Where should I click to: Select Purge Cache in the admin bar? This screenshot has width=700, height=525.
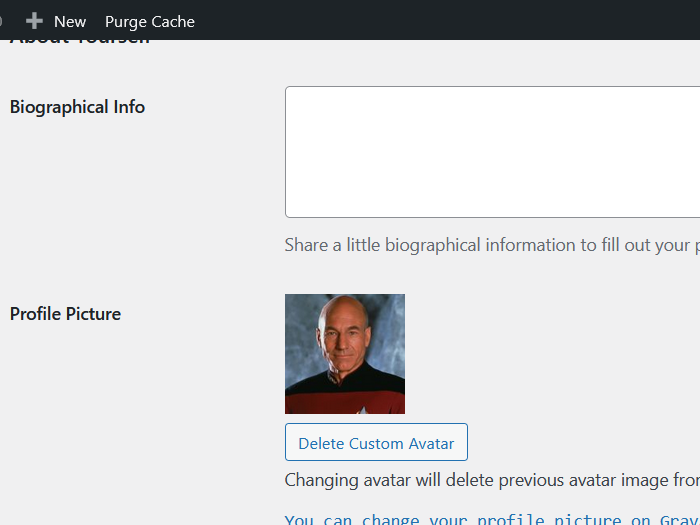click(150, 21)
